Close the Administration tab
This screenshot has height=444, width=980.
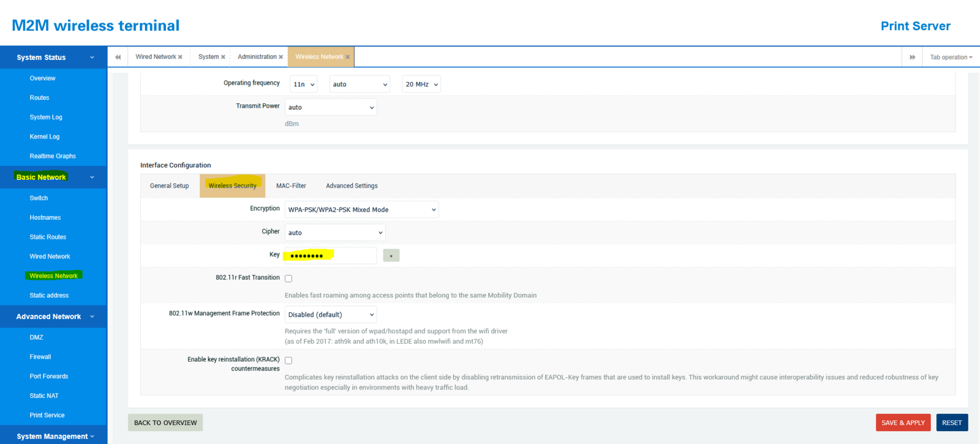[x=281, y=57]
